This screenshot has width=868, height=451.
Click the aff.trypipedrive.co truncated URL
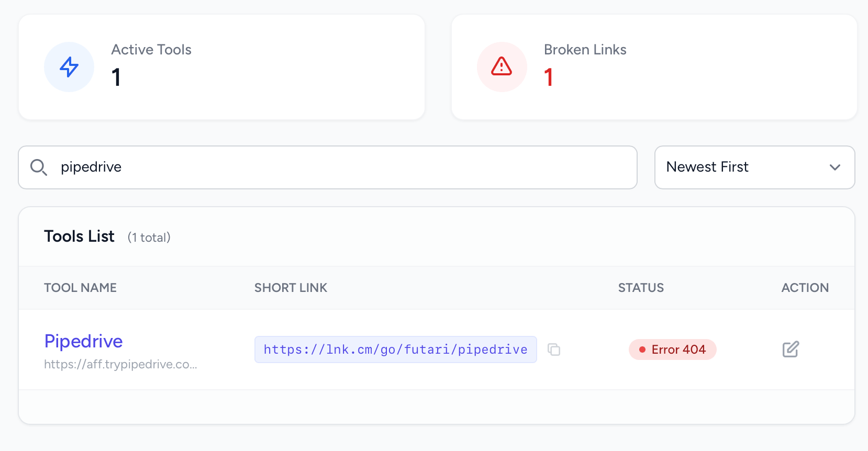coord(120,364)
